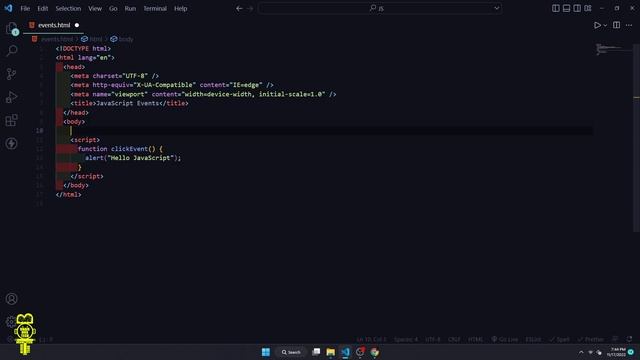
Task: Change Spaces: 4 indentation setting
Action: pyautogui.click(x=406, y=339)
